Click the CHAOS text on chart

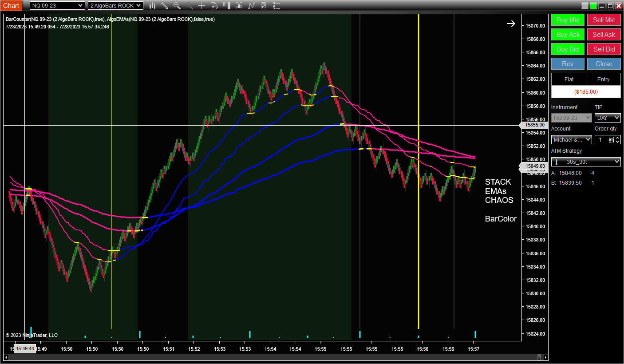click(x=499, y=200)
